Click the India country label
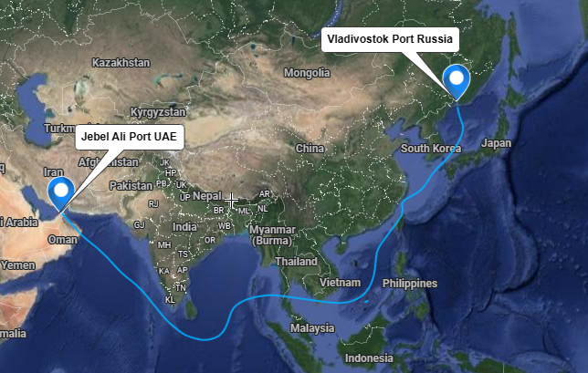The width and height of the screenshot is (588, 373). coord(184,226)
